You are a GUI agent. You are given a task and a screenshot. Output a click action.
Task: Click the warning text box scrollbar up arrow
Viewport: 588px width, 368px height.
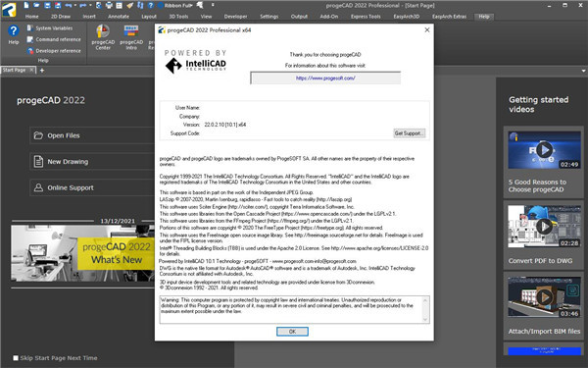point(425,300)
